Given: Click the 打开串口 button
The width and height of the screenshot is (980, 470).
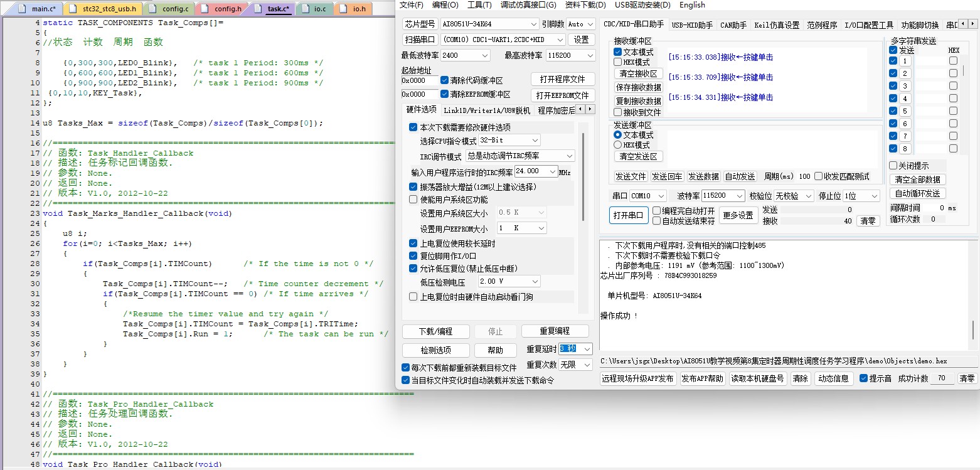Looking at the screenshot, I should (x=628, y=215).
